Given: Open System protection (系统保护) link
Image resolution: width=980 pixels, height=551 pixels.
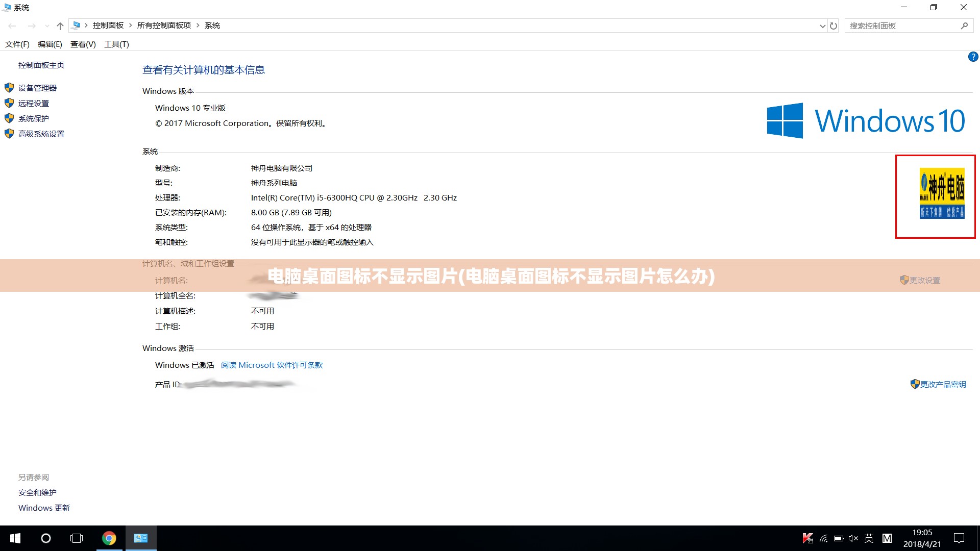Looking at the screenshot, I should tap(34, 118).
